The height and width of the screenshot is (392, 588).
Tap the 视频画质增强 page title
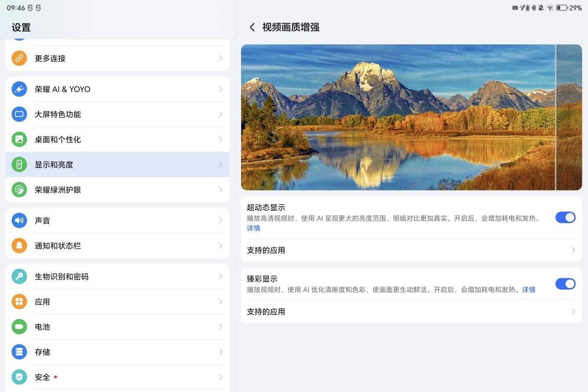(x=291, y=27)
